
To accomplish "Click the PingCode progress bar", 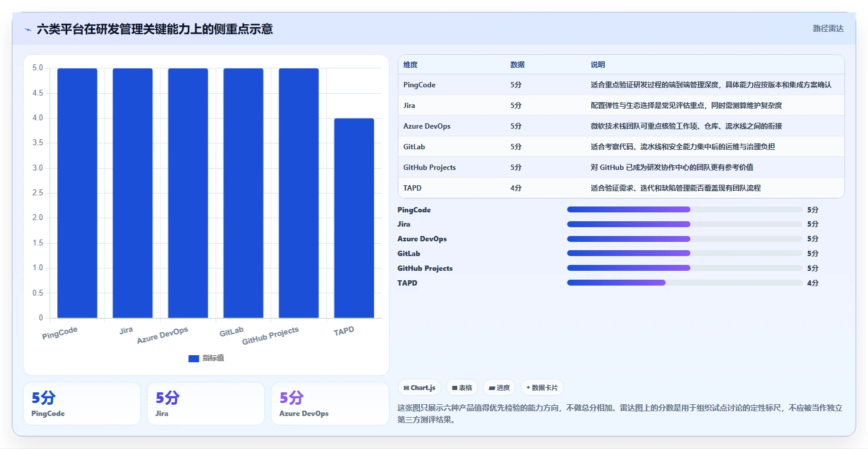I will 684,209.
